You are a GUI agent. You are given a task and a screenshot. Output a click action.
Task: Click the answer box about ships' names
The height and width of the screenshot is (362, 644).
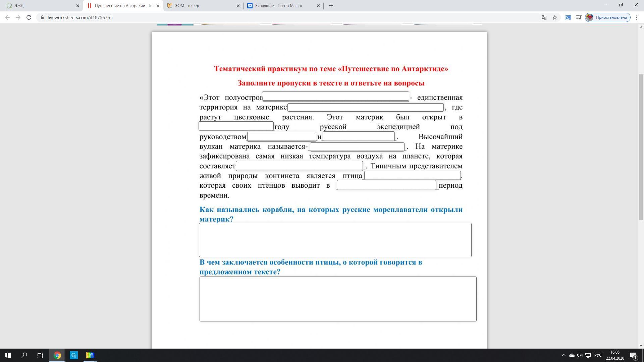(x=335, y=240)
